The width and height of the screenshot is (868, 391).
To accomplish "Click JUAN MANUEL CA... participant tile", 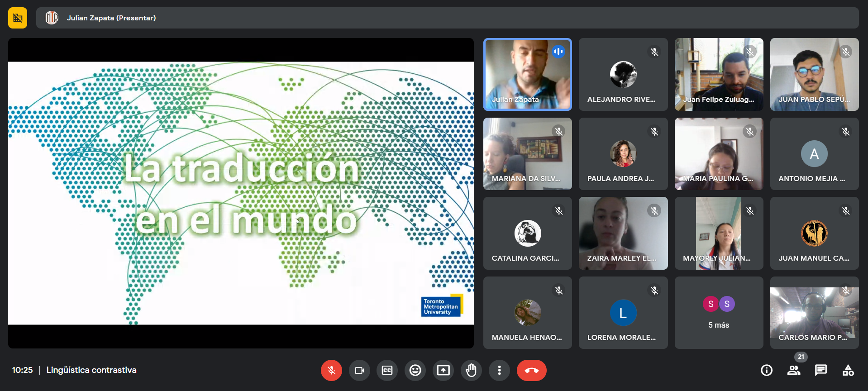I will pos(814,234).
